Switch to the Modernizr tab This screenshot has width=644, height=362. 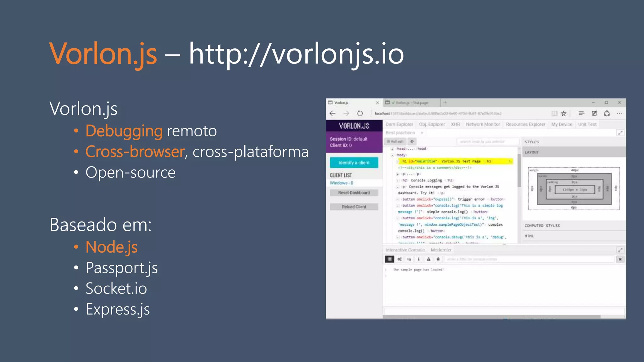pos(441,250)
